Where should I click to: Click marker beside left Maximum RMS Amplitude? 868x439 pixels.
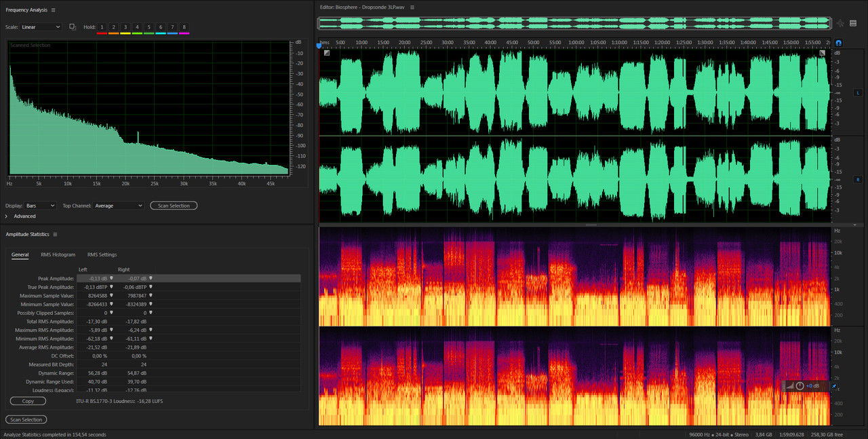111,330
